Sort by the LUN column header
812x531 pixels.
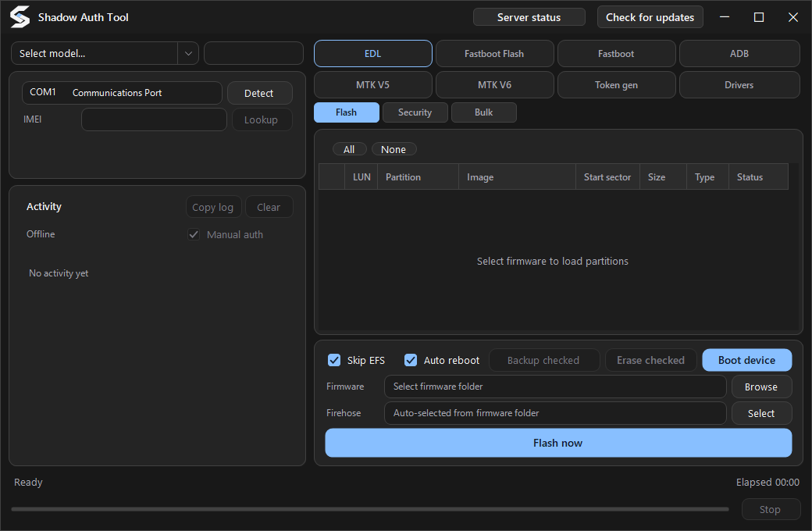point(361,177)
